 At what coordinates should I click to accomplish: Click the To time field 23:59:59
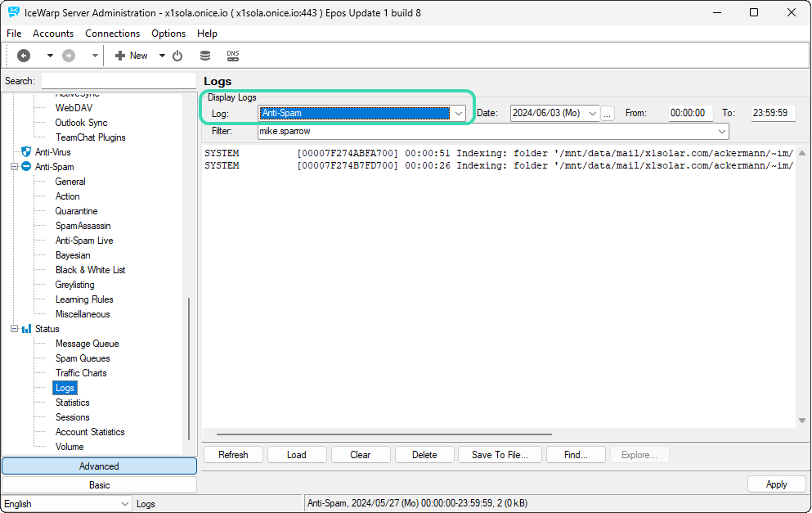coord(774,113)
